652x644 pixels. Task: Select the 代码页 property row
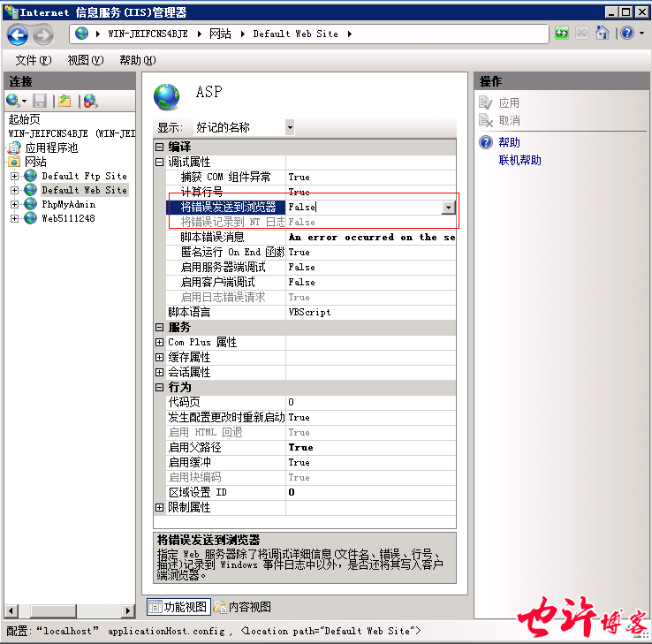(x=311, y=402)
